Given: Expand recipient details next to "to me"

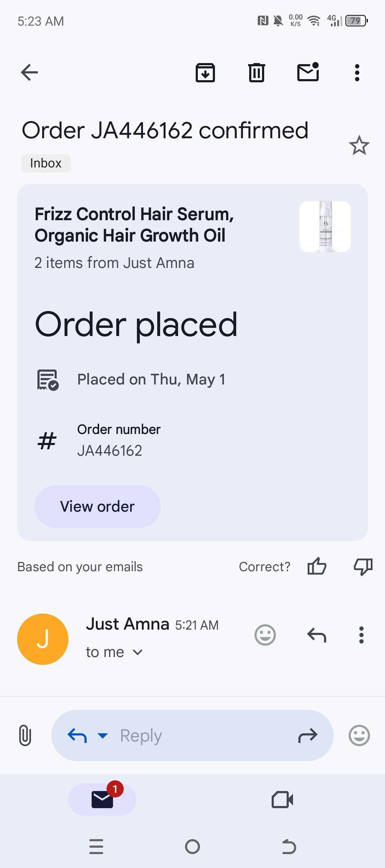Looking at the screenshot, I should [138, 652].
